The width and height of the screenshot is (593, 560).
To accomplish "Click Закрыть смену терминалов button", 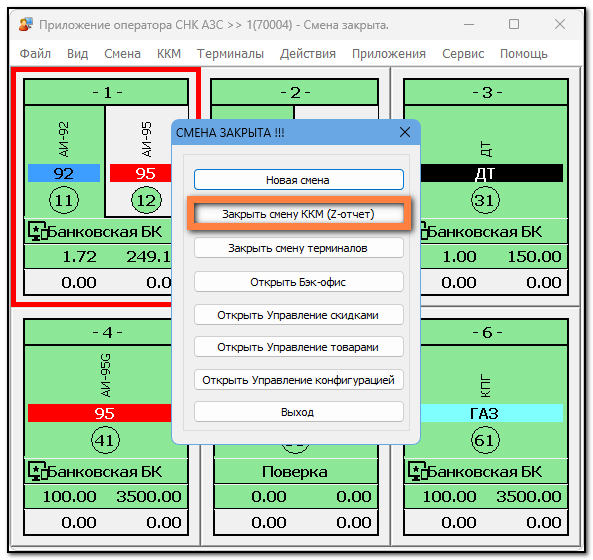I will (x=298, y=248).
